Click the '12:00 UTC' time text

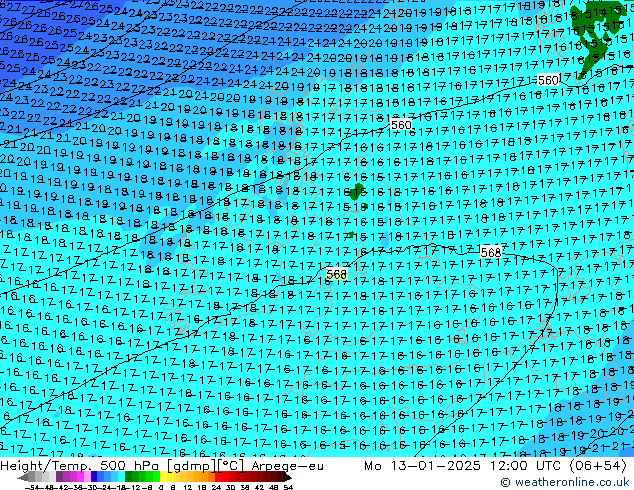pyautogui.click(x=525, y=466)
